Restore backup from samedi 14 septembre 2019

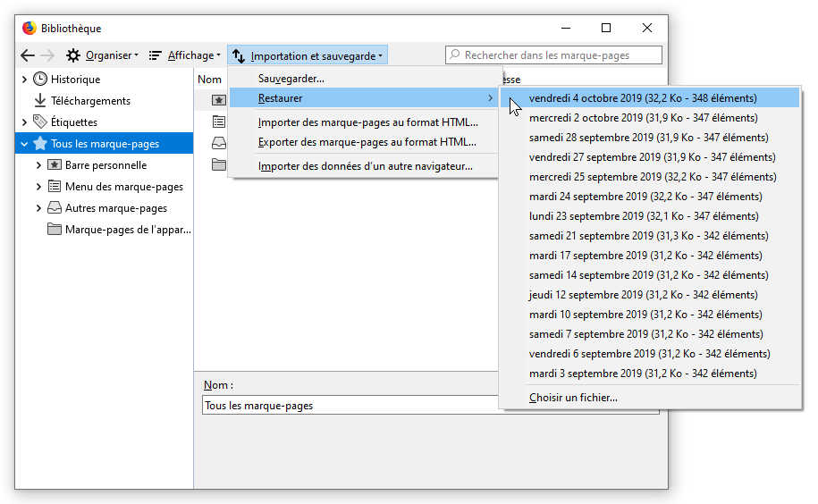[650, 274]
